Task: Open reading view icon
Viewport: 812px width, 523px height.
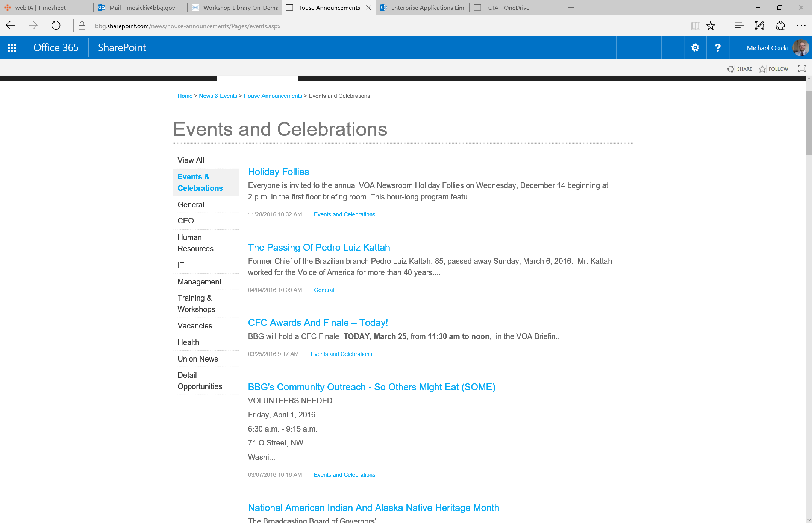Action: [x=695, y=26]
